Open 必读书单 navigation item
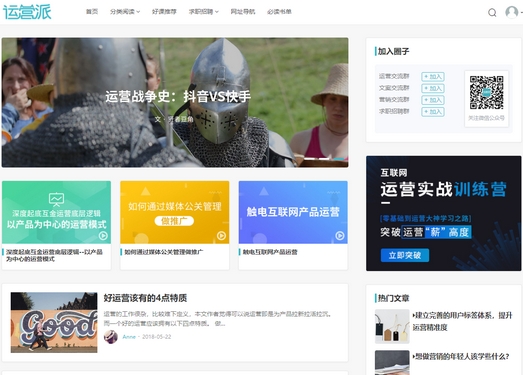The image size is (523, 375). point(279,12)
